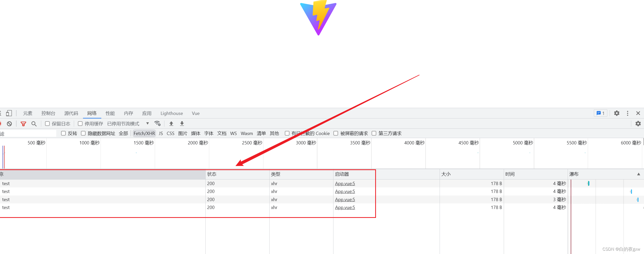Viewport: 644px width, 254px height.
Task: Open the network search magnifier icon
Action: coord(34,124)
